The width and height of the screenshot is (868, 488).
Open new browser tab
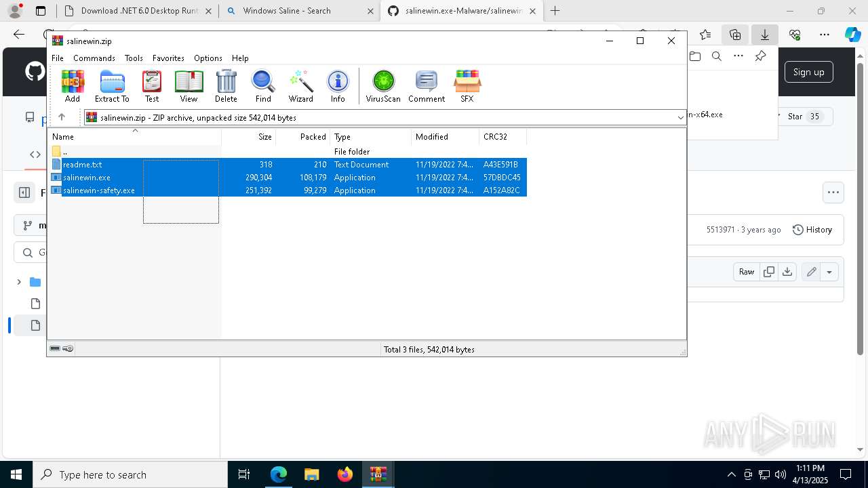555,11
